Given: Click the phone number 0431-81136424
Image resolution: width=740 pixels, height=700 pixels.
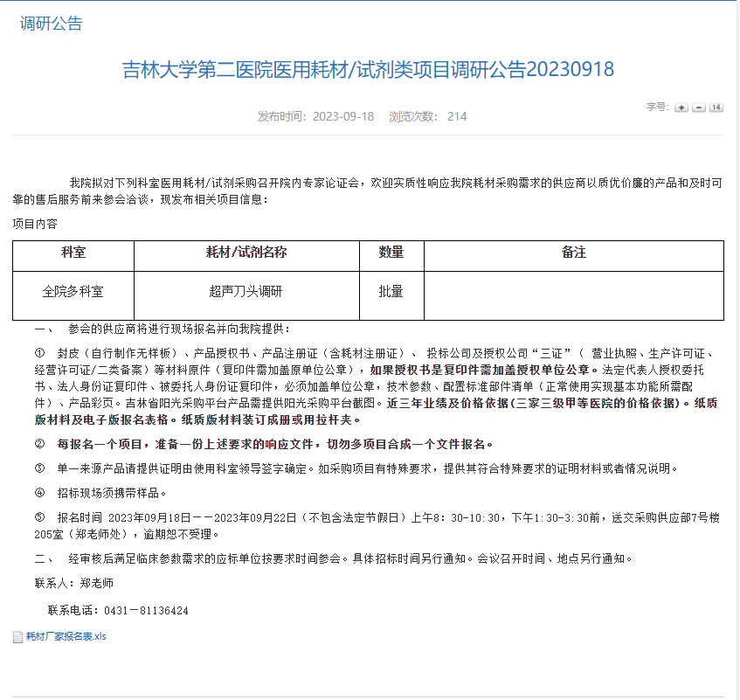Looking at the screenshot, I should 146,611.
